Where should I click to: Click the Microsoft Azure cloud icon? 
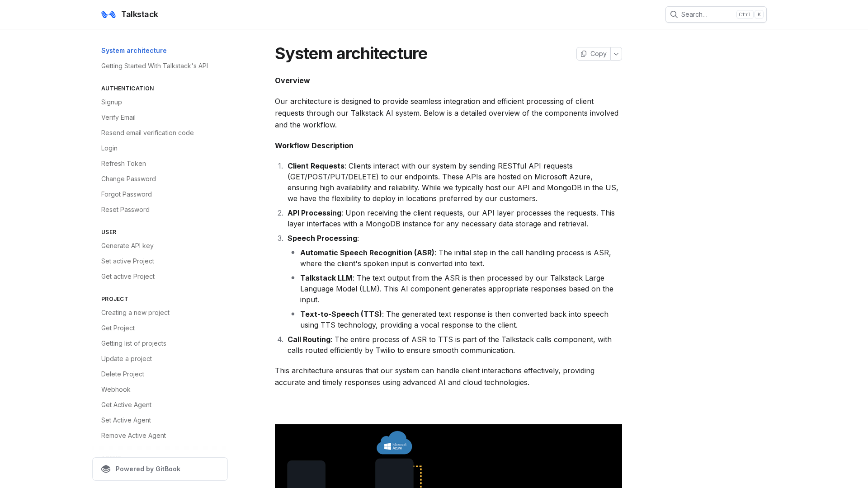tap(394, 443)
